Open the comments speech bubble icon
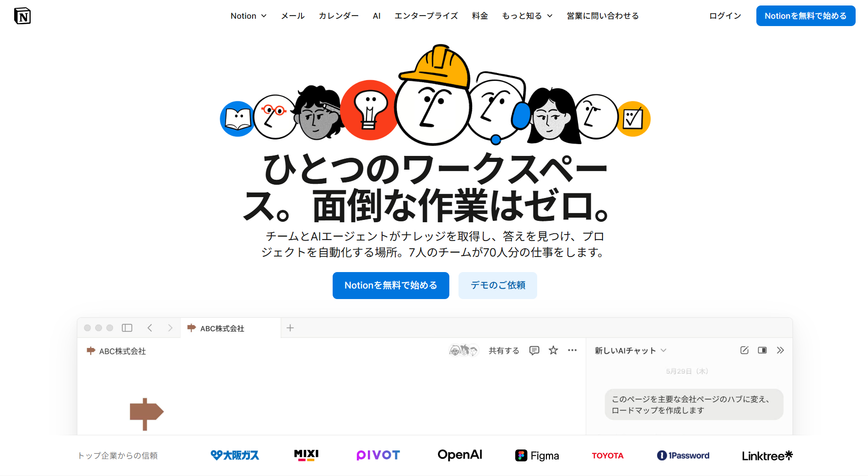 tap(534, 350)
